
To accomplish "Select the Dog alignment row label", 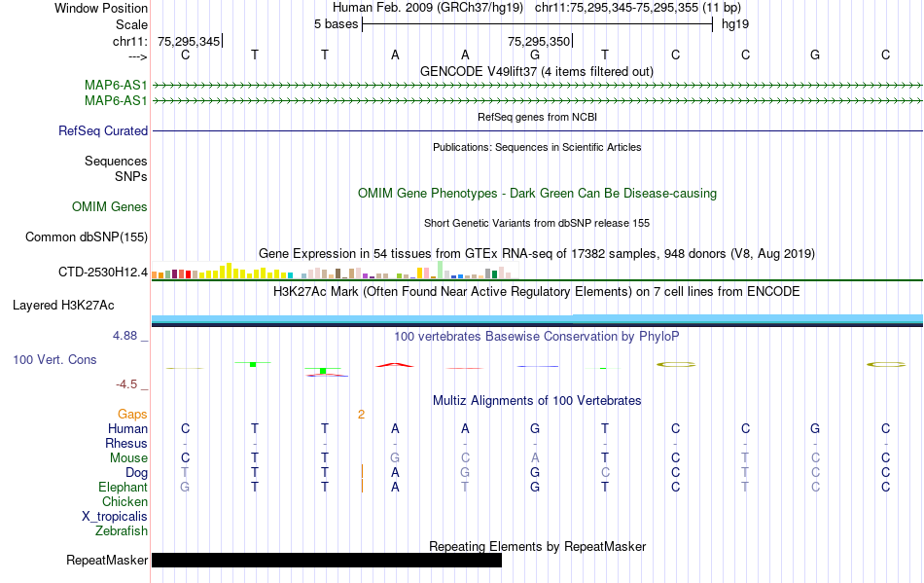I will 136,472.
